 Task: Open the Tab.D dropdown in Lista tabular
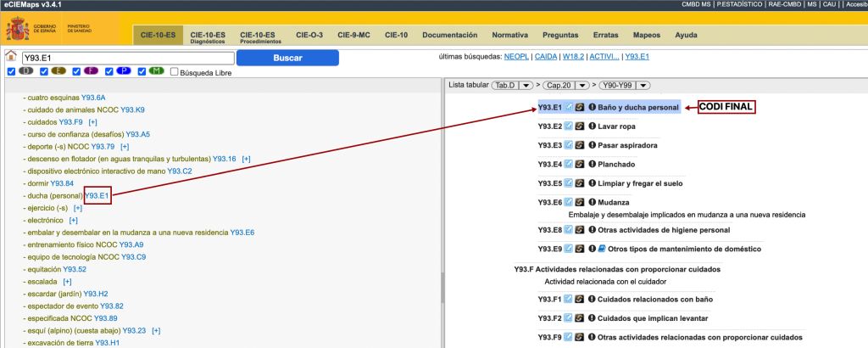tap(512, 85)
